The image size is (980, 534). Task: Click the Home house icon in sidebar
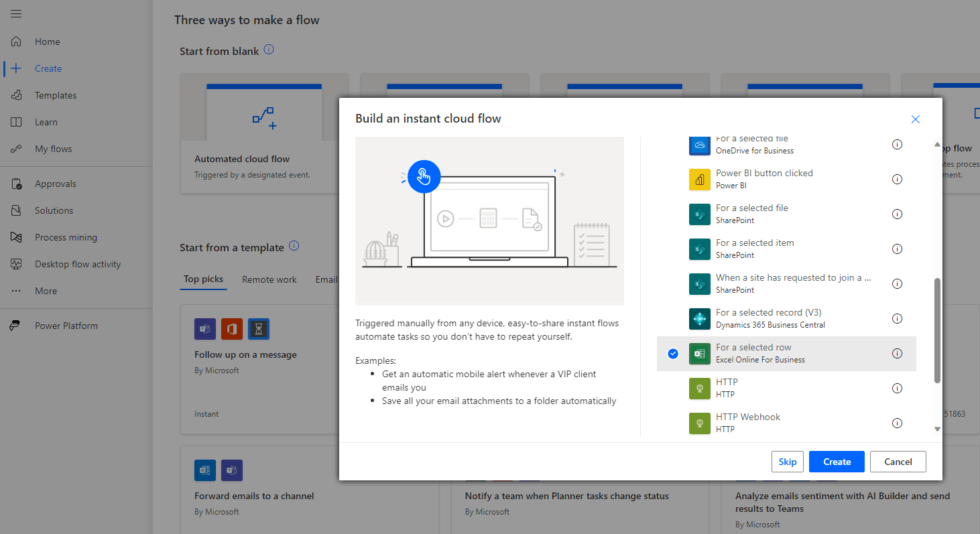pos(17,42)
